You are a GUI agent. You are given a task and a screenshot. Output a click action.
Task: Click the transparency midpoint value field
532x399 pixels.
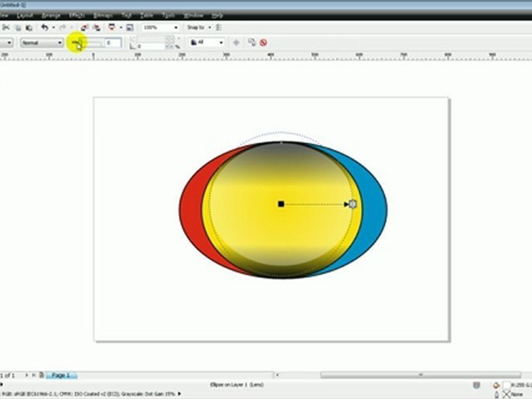[x=112, y=43]
